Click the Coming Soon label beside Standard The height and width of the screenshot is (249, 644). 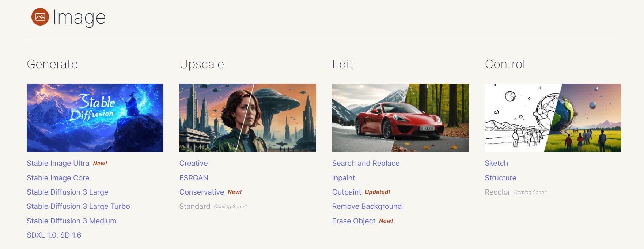coord(231,207)
